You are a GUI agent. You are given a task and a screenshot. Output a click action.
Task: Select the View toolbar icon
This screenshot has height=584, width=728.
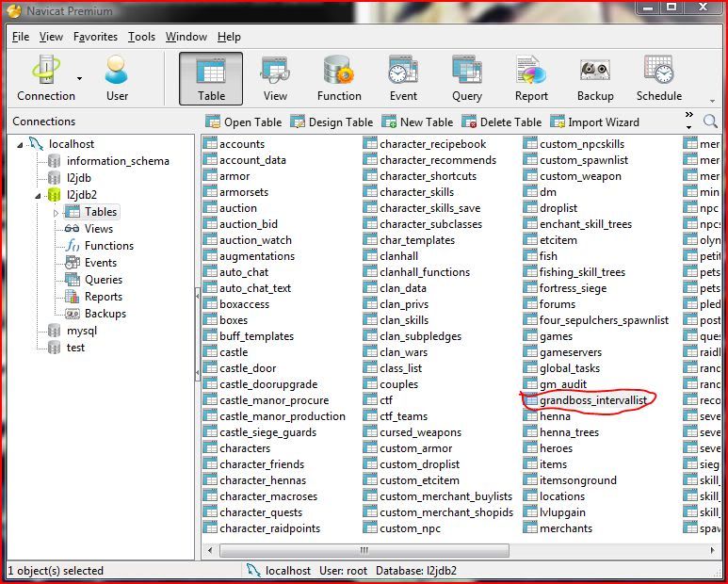point(275,77)
